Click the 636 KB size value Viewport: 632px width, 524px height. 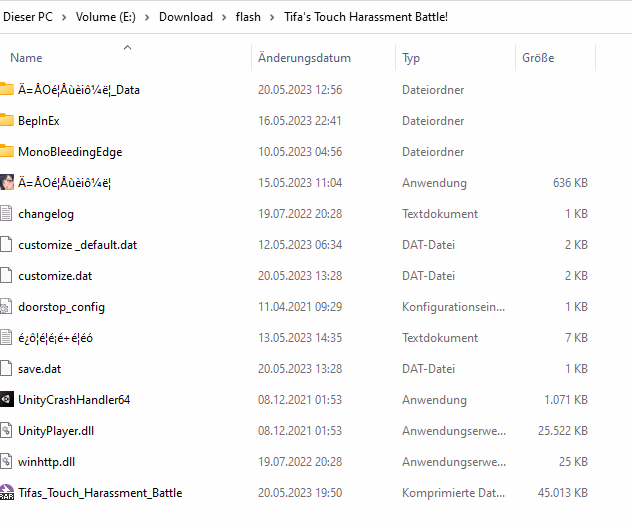point(570,183)
